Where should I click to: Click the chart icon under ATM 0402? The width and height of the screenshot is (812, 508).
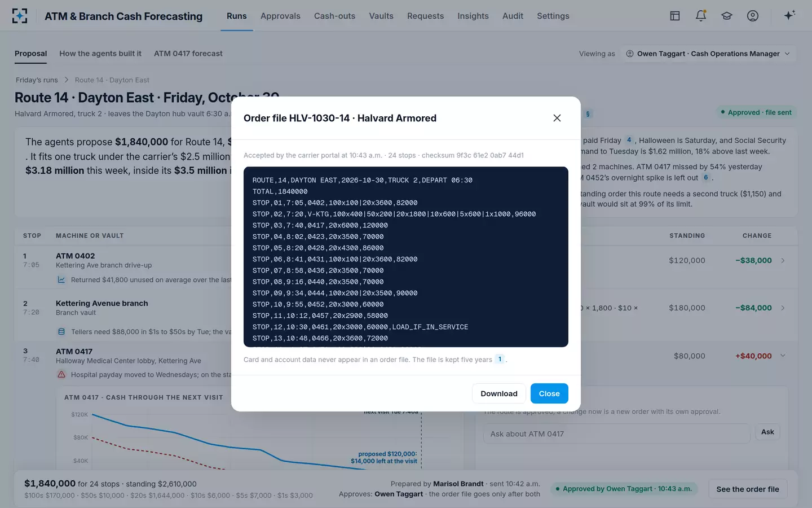[x=61, y=280]
